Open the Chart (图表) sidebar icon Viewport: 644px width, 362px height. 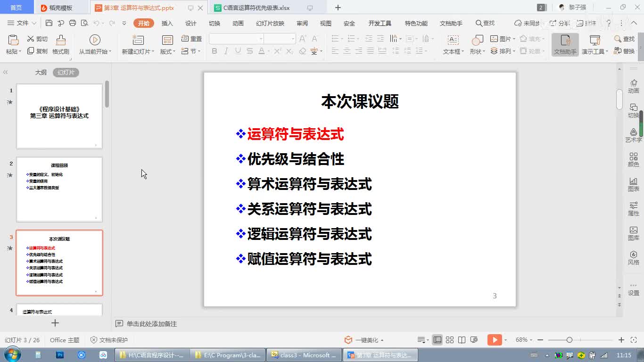pos(633,184)
